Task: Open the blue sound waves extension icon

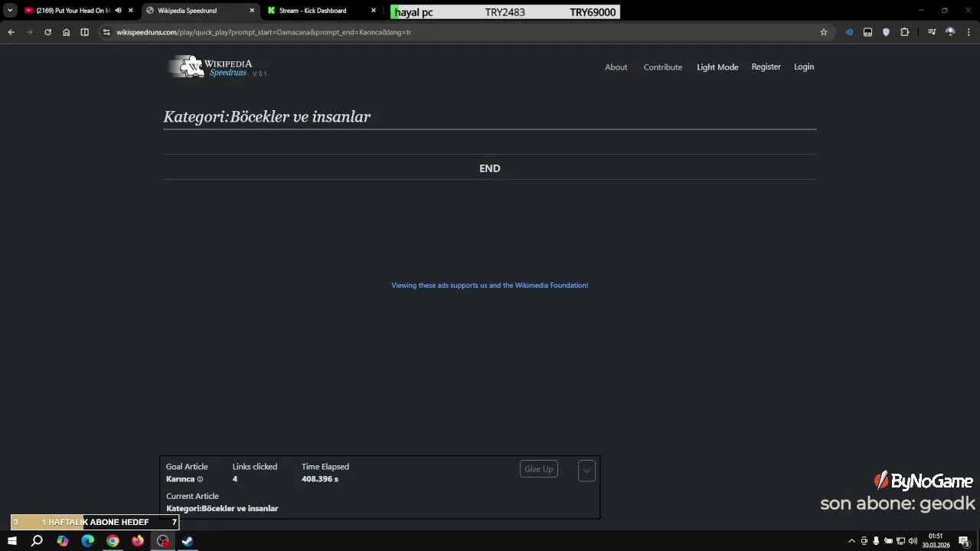Action: 849,32
